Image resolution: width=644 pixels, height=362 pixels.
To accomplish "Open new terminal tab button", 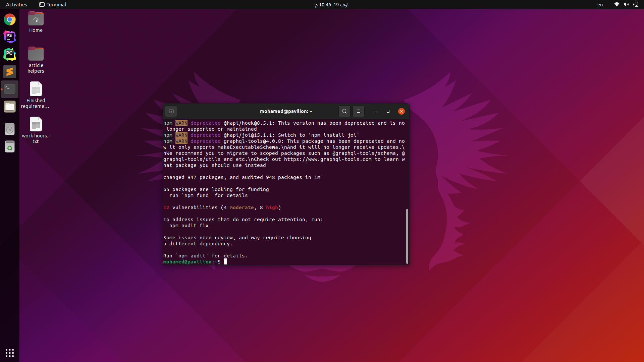I will 171,111.
